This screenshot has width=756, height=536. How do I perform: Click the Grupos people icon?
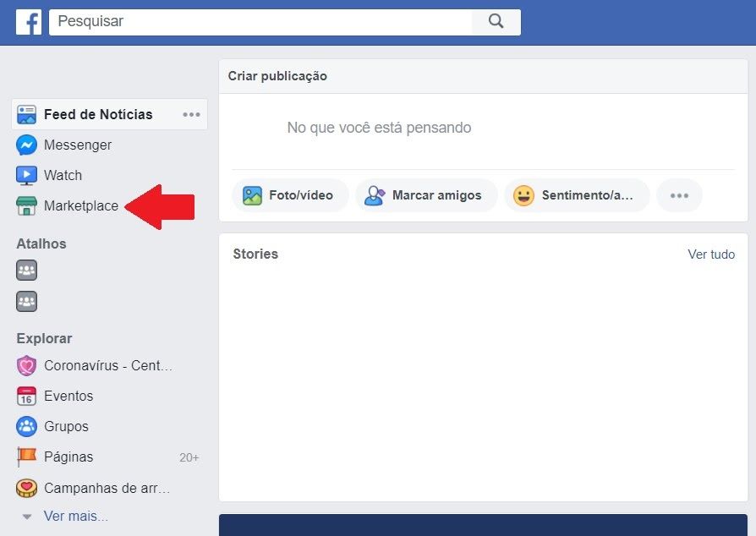coord(26,427)
